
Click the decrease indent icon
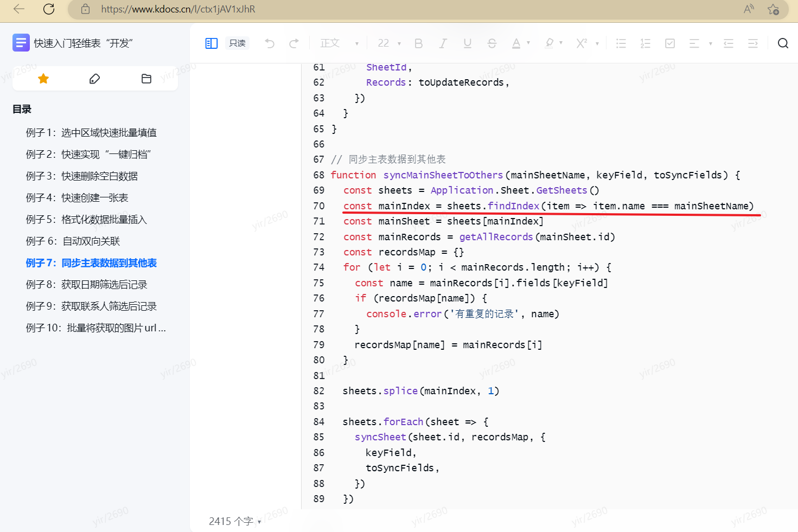point(729,43)
